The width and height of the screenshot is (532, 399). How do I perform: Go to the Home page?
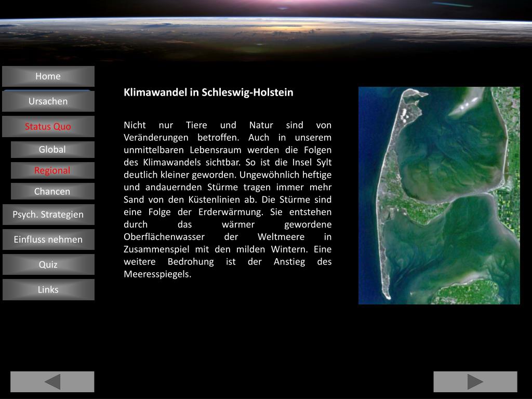(48, 76)
